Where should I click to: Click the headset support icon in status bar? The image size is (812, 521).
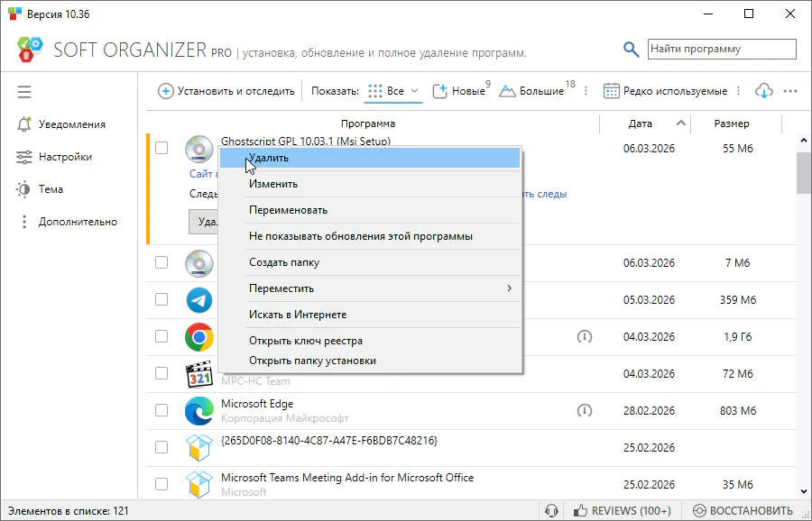pos(551,511)
